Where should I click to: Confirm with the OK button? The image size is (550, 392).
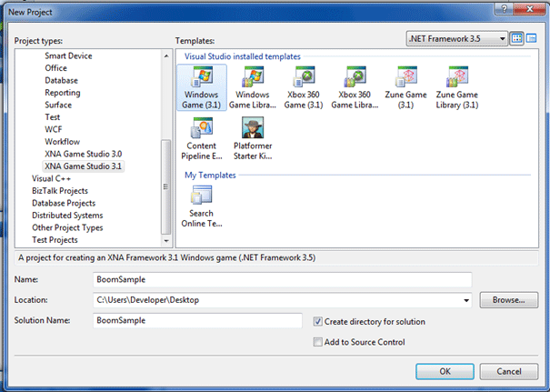pos(445,371)
